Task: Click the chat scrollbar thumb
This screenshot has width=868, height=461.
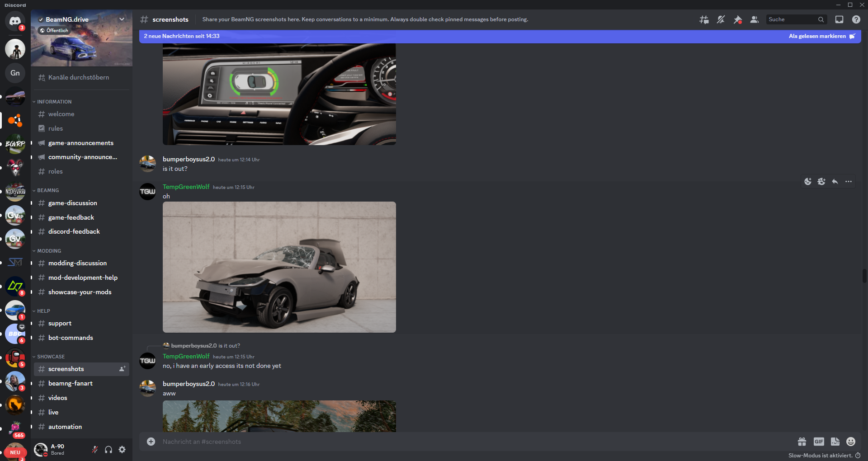Action: [x=864, y=276]
